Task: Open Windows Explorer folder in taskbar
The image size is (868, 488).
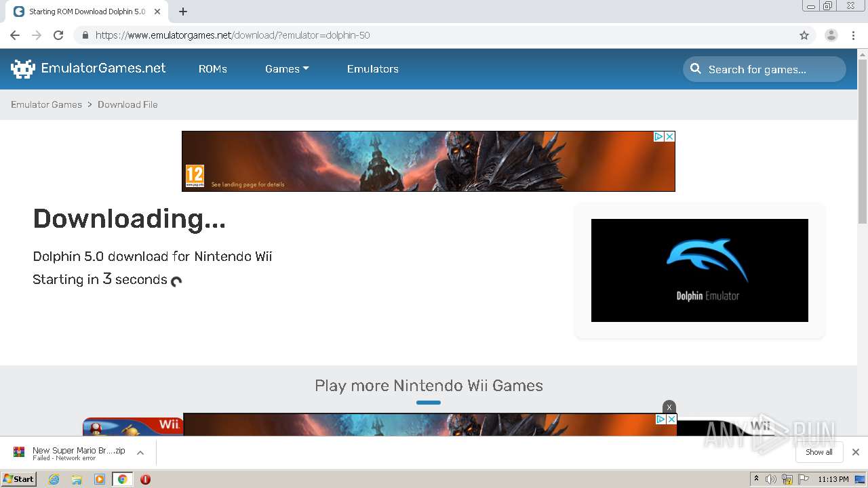Action: tap(77, 479)
